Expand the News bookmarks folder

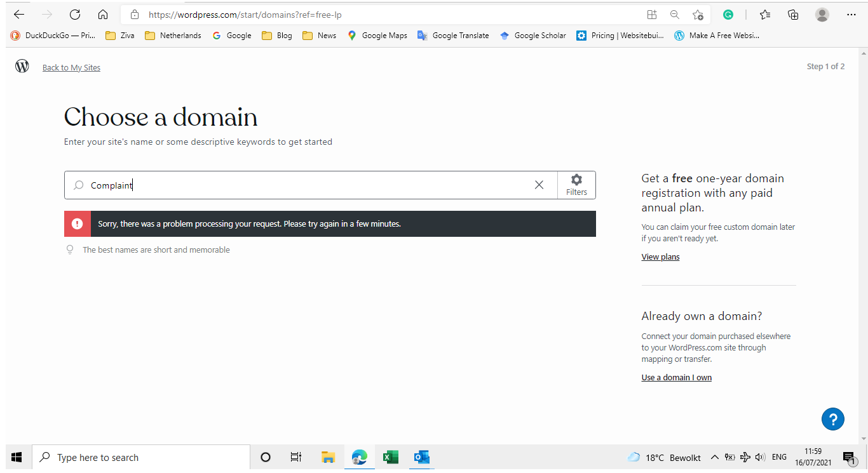tap(320, 36)
